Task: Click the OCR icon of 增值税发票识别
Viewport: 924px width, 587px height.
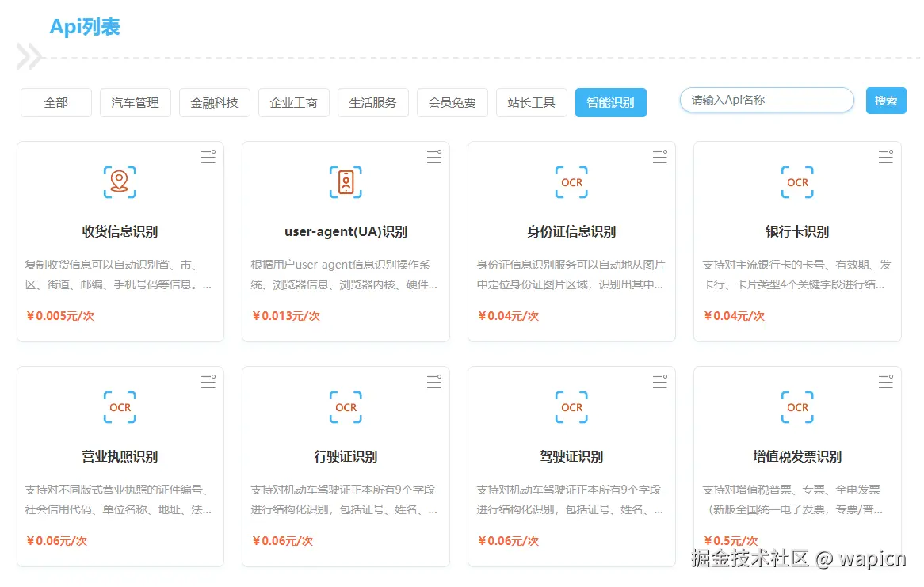Action: point(797,407)
